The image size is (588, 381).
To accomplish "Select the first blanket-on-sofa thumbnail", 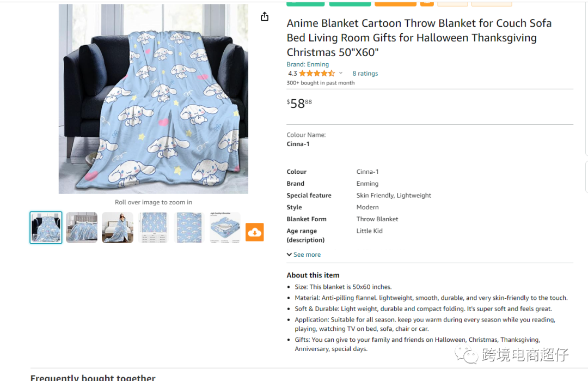I will pos(46,227).
